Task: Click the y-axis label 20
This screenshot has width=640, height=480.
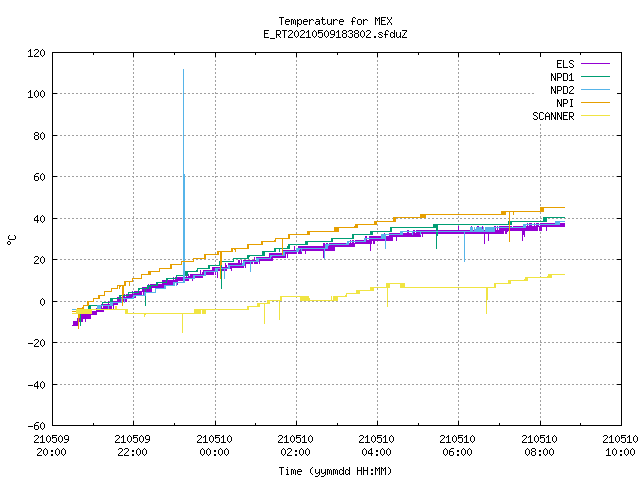Action: pos(39,260)
